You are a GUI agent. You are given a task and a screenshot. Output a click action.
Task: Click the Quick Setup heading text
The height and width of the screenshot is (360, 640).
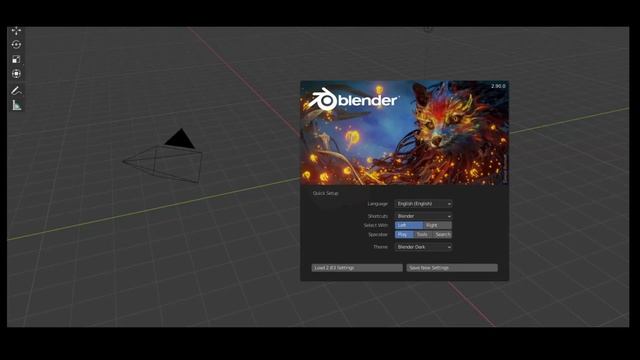[x=326, y=193]
